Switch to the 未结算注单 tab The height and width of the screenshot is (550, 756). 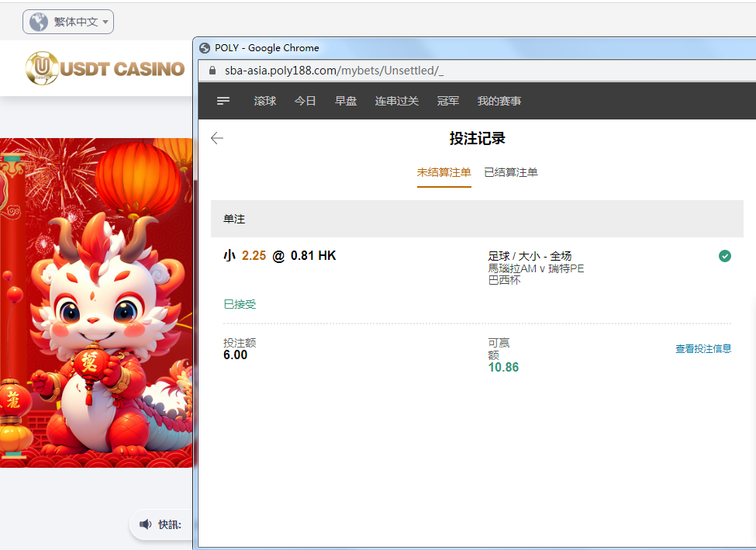[444, 173]
